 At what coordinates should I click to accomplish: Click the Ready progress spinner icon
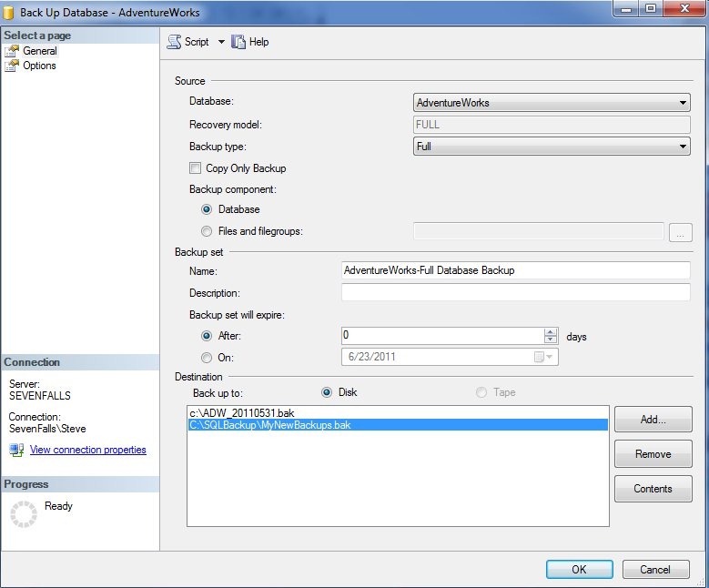[x=23, y=514]
